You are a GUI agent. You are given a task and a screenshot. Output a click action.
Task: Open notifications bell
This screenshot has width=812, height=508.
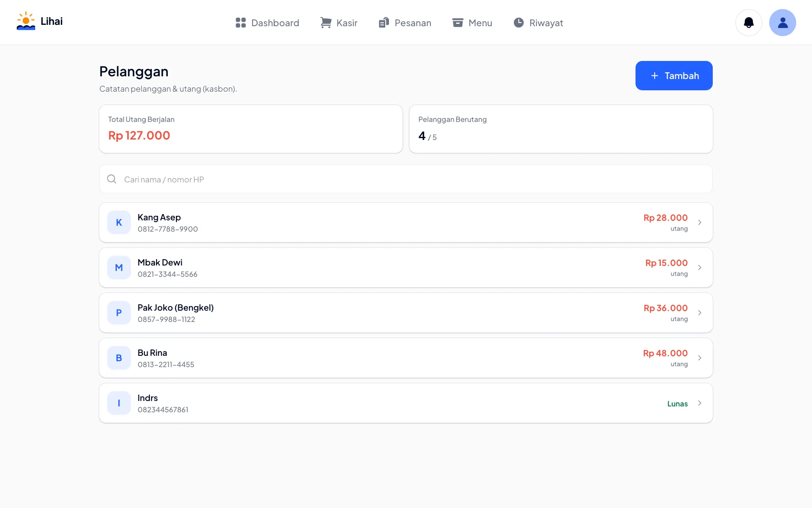coord(749,23)
